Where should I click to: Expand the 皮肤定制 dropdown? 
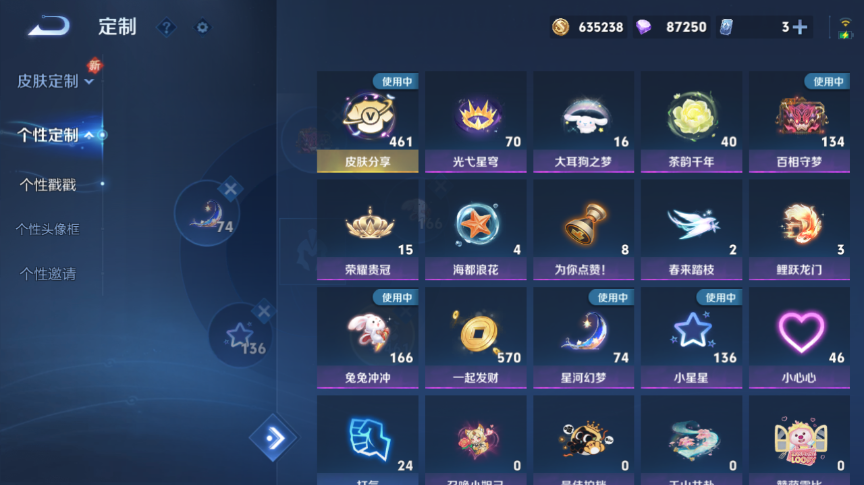click(56, 81)
